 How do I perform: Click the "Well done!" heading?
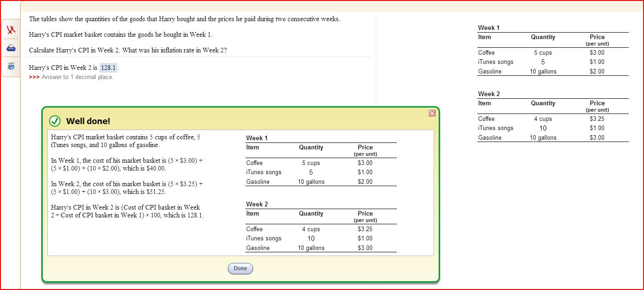point(88,121)
